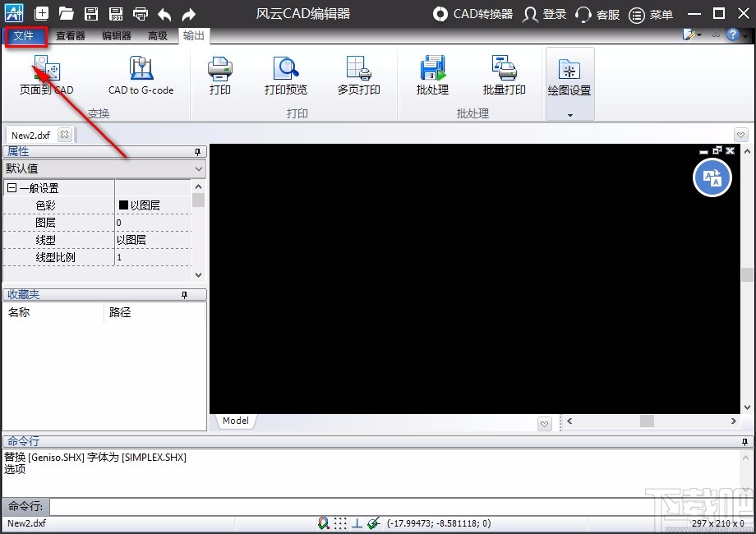Click the app logo at top-left
756x534 pixels.
[x=14, y=13]
